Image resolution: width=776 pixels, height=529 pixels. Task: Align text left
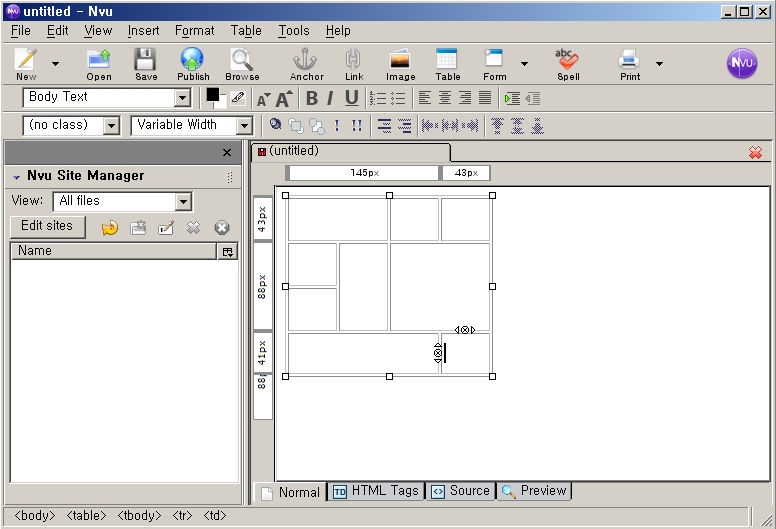(x=424, y=98)
